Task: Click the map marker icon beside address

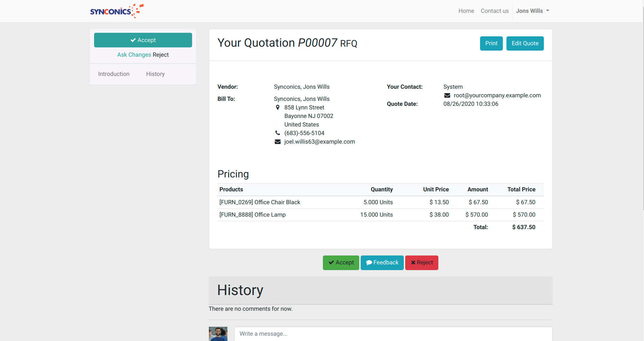Action: pyautogui.click(x=278, y=108)
